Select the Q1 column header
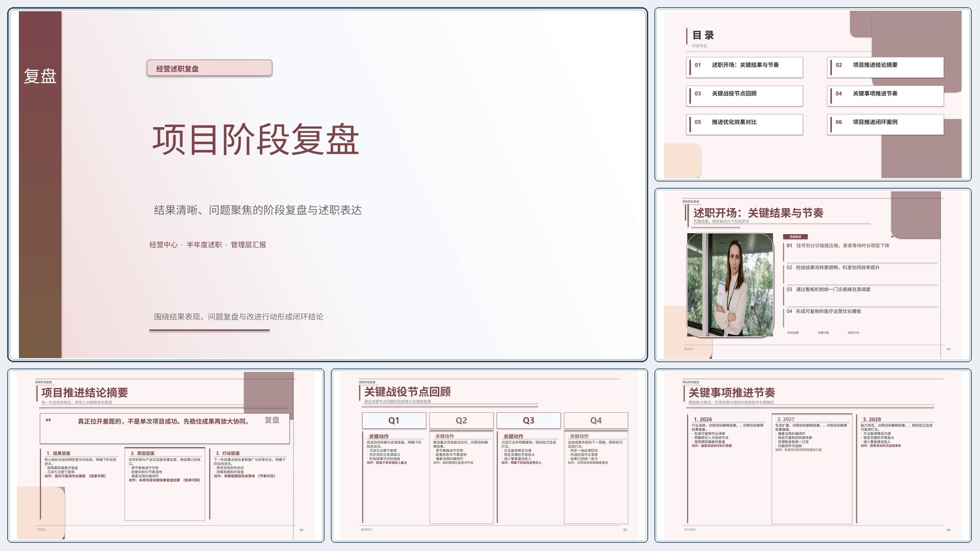This screenshot has width=980, height=551. [394, 420]
